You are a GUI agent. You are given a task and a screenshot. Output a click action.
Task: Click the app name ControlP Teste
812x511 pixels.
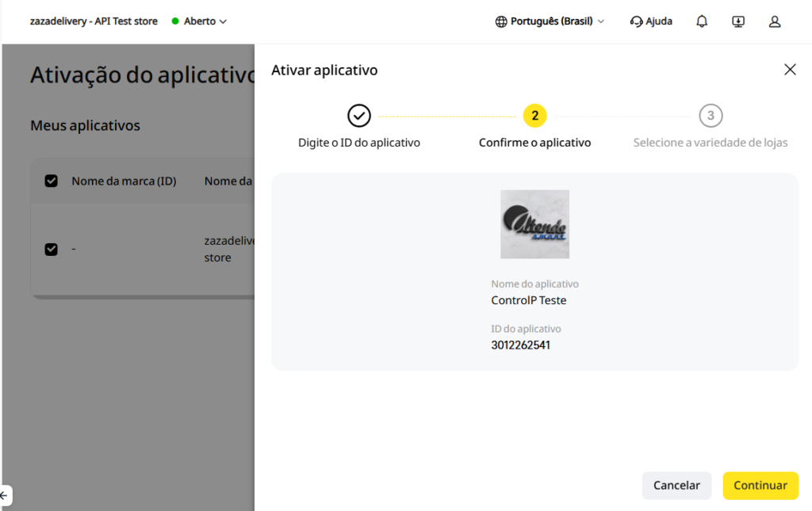tap(528, 300)
